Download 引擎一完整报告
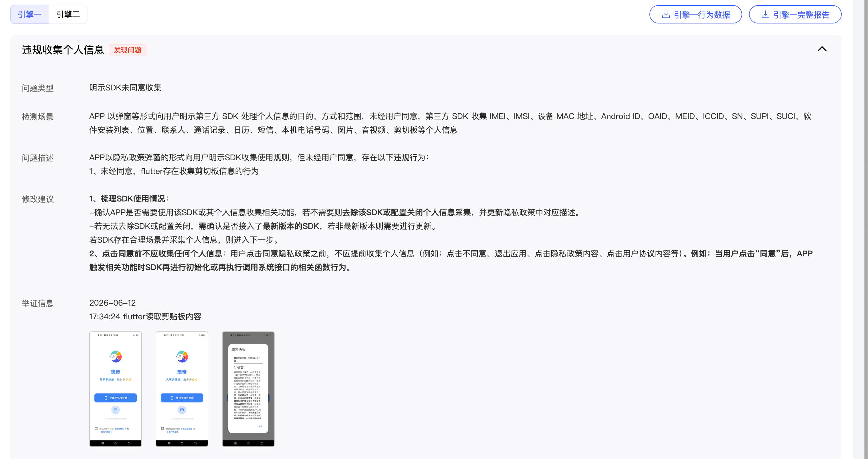 point(795,15)
